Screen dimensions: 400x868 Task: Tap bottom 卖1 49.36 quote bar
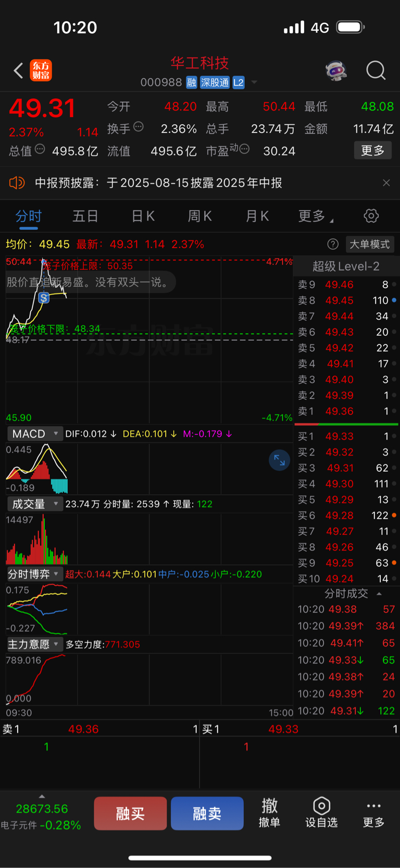pos(100,729)
